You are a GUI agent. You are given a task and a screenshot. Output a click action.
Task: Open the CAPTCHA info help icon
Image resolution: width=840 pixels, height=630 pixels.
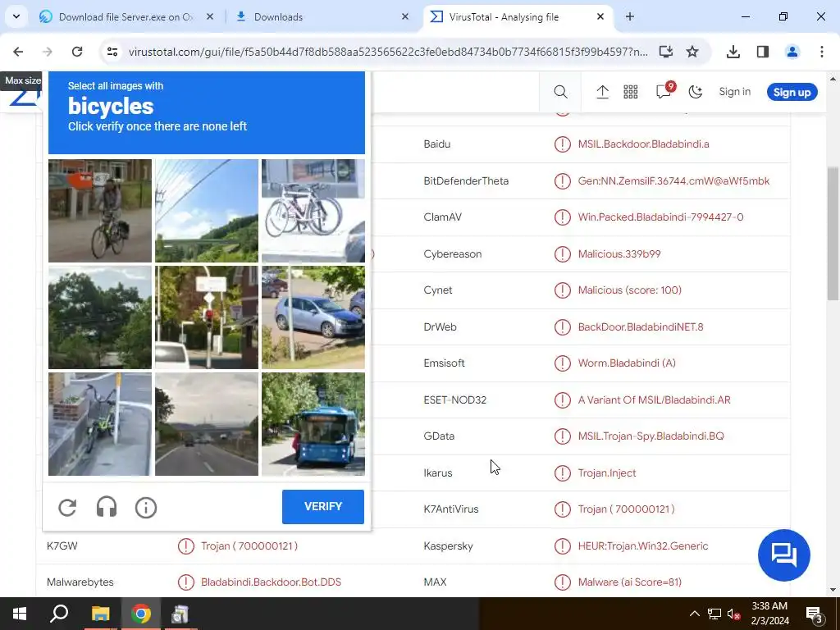click(146, 507)
